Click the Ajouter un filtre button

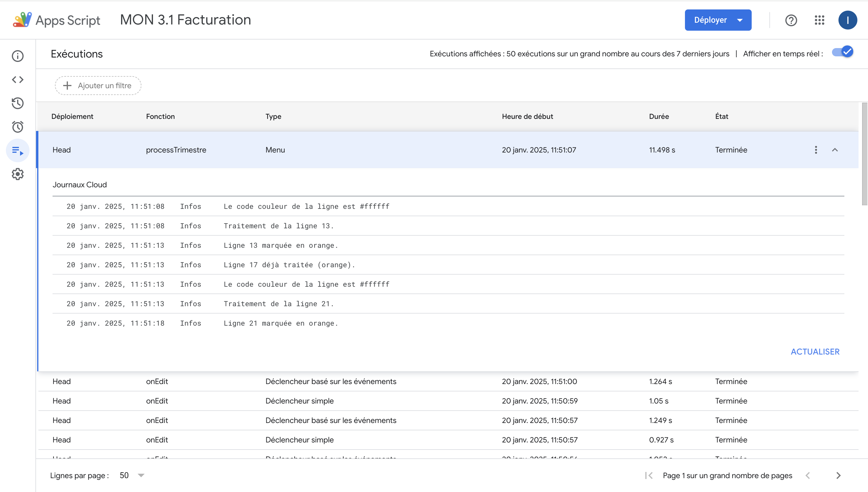coord(98,86)
